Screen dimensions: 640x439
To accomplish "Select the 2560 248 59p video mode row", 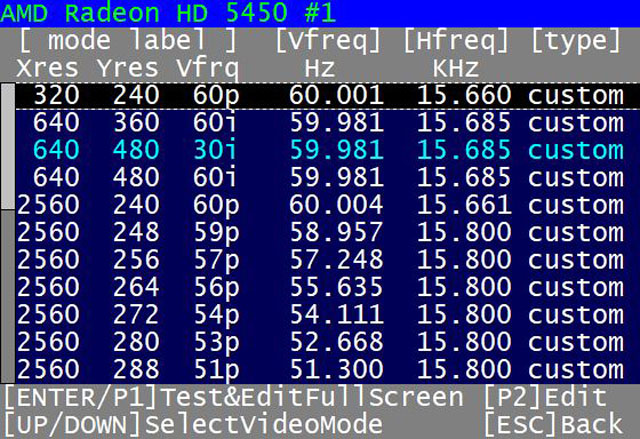I will 327,232.
